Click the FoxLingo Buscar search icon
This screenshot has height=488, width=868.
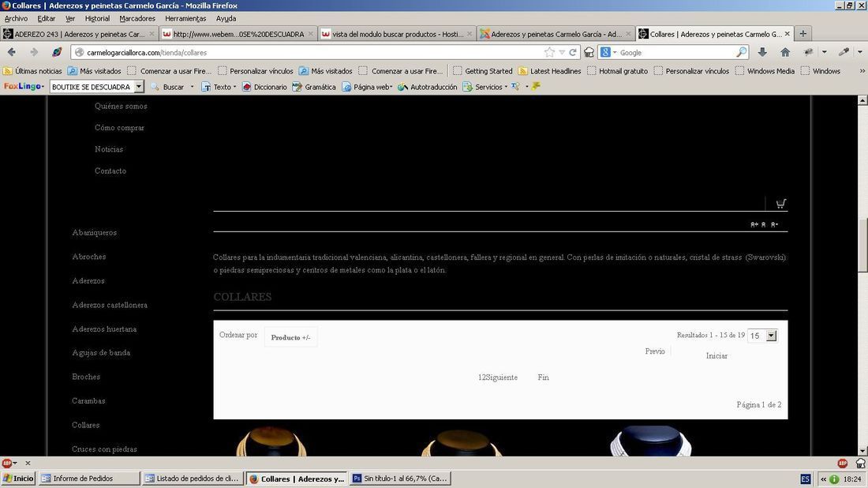click(x=155, y=87)
